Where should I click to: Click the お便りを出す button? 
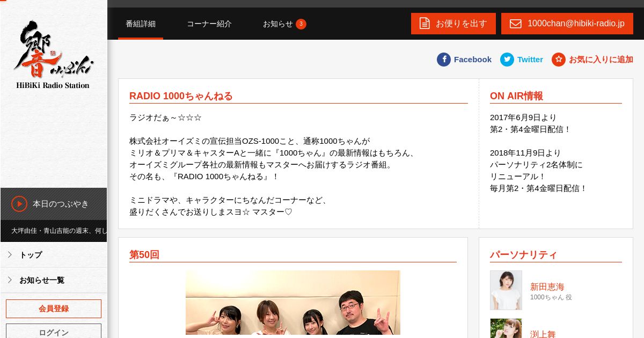click(453, 24)
